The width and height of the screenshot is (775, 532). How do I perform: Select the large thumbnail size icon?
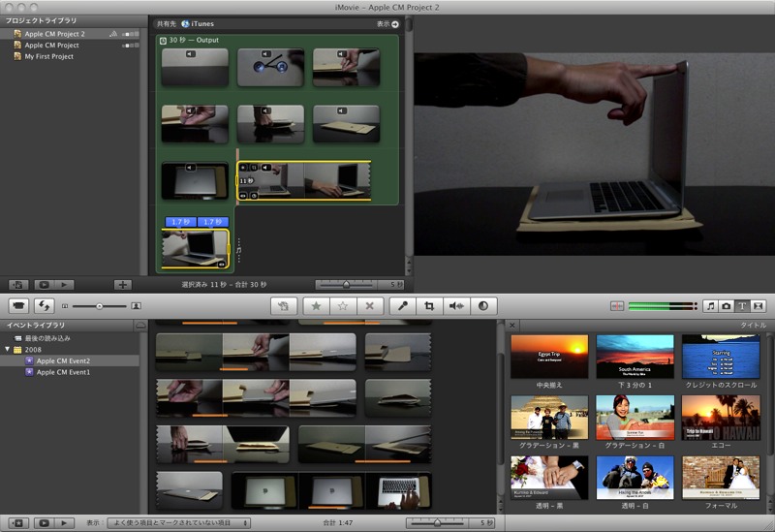136,306
